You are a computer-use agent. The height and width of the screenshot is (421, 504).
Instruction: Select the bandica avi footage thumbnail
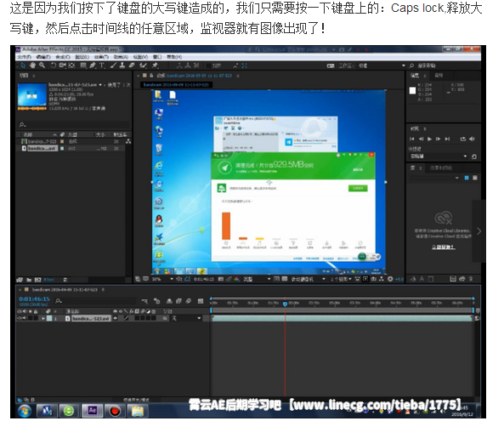(x=31, y=94)
